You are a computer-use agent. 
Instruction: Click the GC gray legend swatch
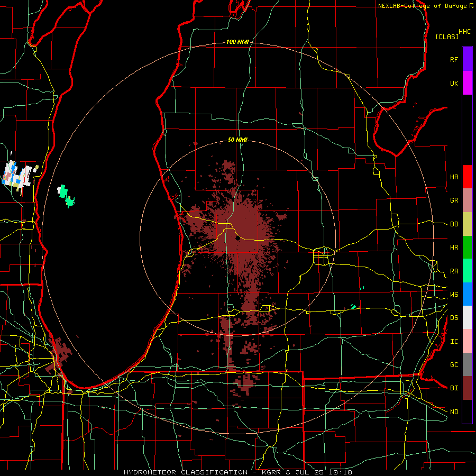click(x=467, y=364)
